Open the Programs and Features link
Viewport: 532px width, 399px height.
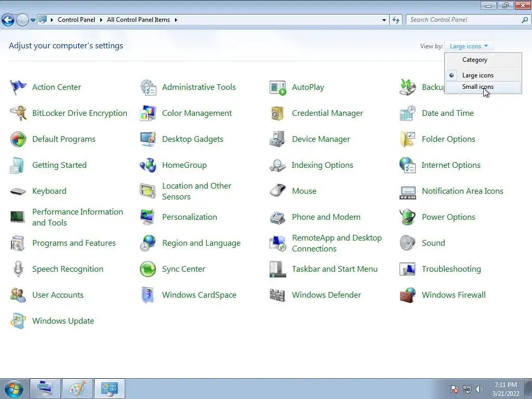pos(74,243)
